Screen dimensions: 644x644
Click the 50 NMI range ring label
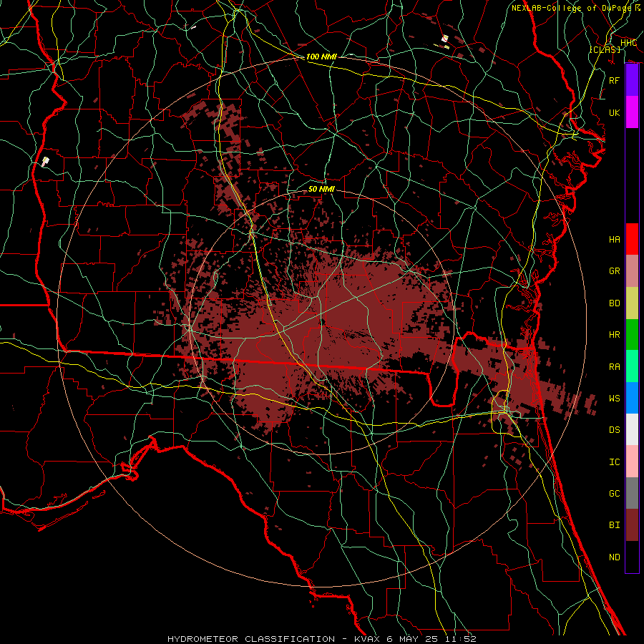[321, 189]
